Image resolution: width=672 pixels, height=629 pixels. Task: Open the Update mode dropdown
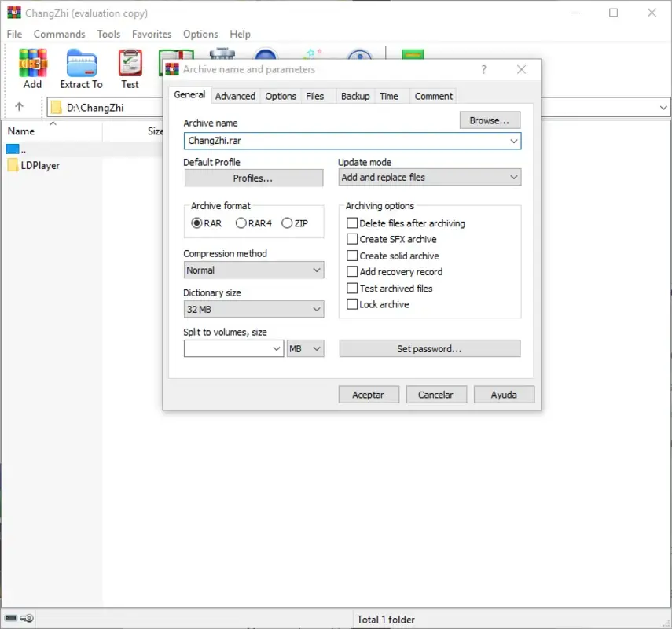(515, 177)
